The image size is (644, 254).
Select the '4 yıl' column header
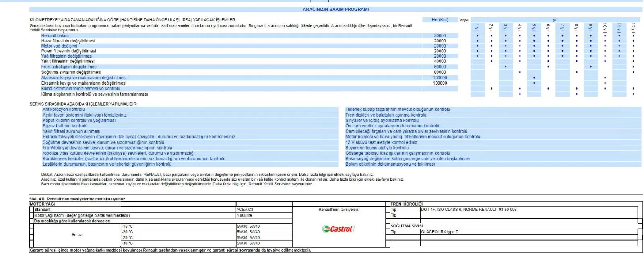[x=520, y=27]
